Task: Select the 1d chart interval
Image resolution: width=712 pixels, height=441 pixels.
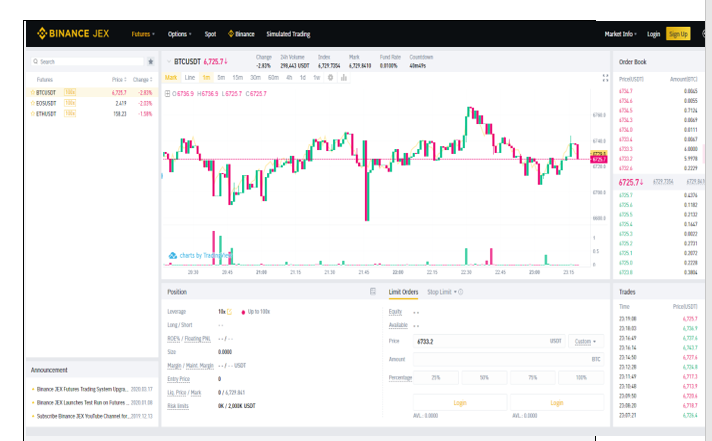Action: (x=302, y=78)
